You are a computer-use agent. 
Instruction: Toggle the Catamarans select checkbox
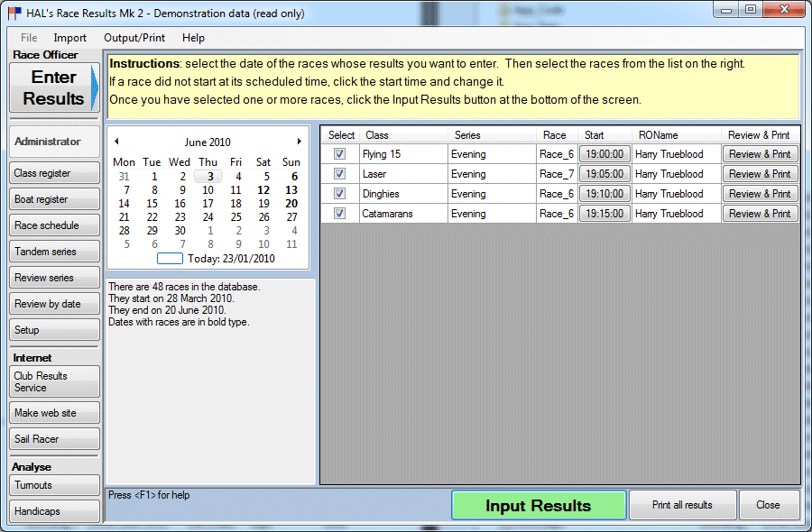pos(340,213)
